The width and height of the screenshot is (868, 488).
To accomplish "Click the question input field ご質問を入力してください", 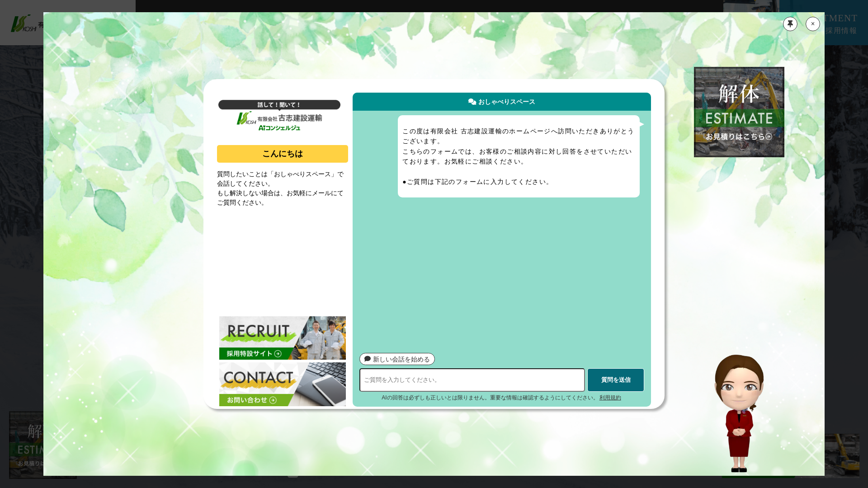I will coord(472,380).
